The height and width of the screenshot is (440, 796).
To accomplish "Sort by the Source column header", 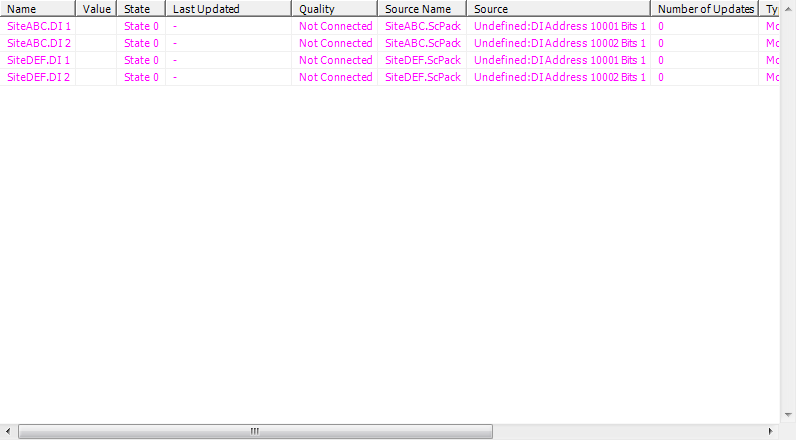I will (557, 9).
